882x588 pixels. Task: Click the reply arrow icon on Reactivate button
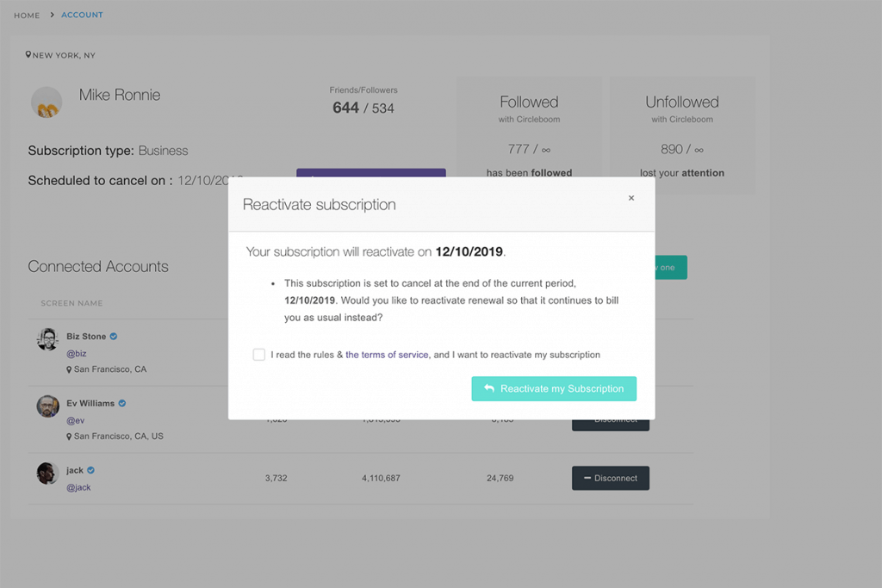(x=489, y=388)
